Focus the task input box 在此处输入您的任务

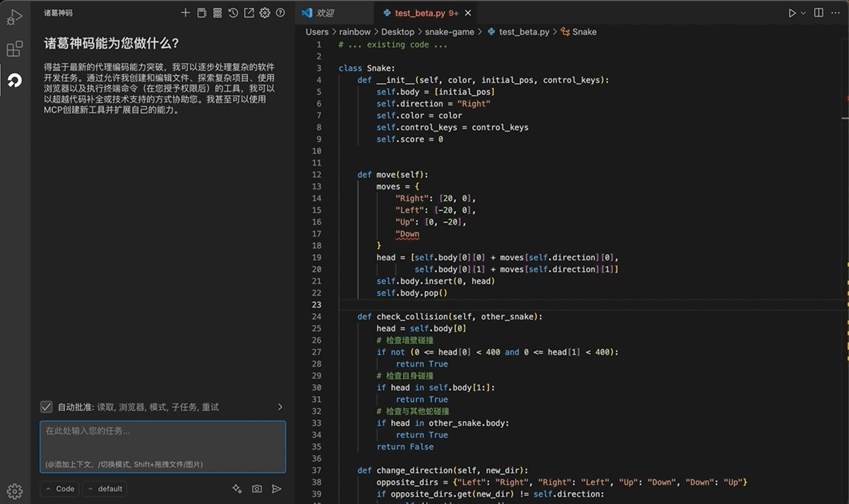coord(163,446)
